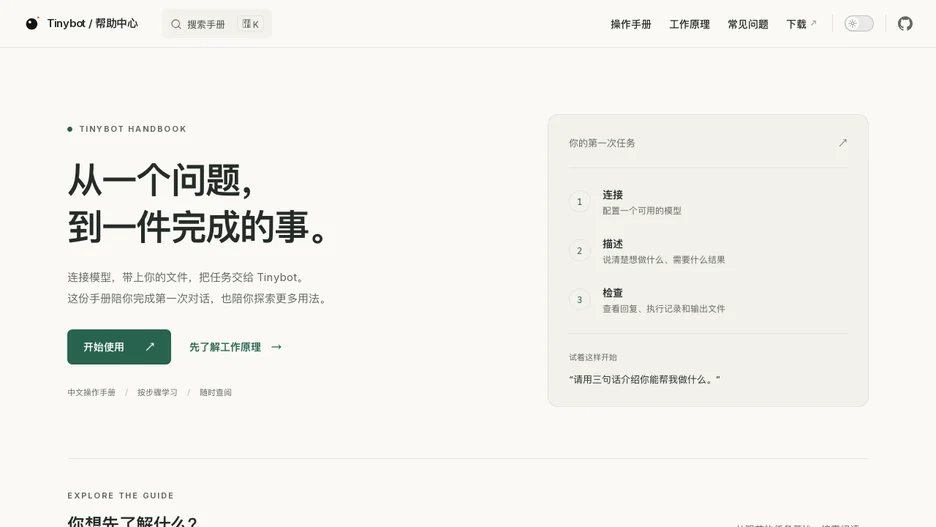This screenshot has width=936, height=527.
Task: Click the sample prompt 请用三句话介绍你能帮我做什么
Action: point(644,380)
